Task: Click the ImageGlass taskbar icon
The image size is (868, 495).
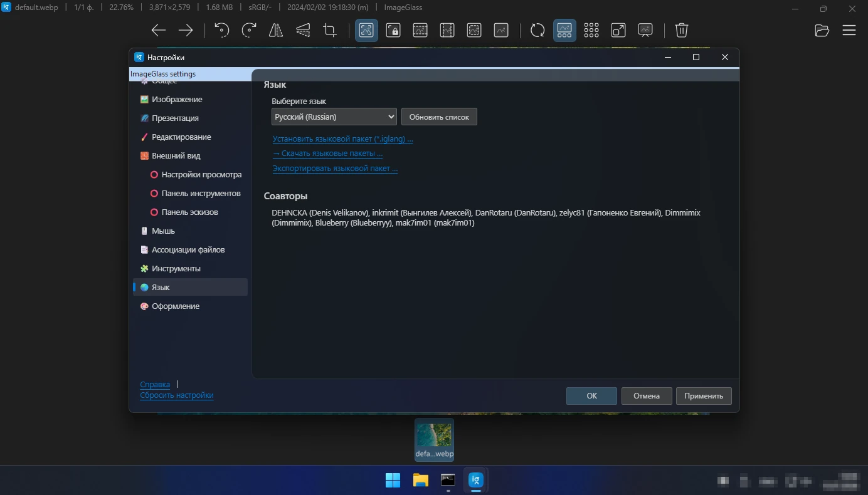Action: pyautogui.click(x=475, y=481)
